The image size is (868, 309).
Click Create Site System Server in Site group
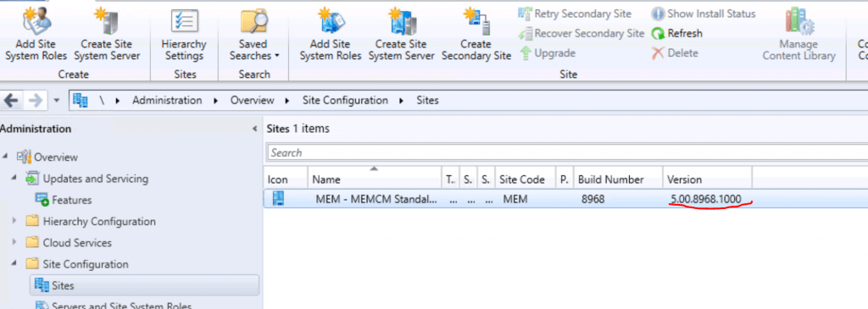[401, 33]
